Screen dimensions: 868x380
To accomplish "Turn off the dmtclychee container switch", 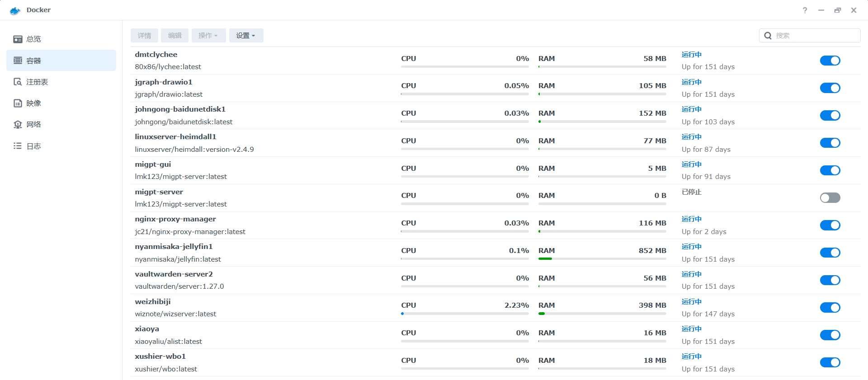I will pyautogui.click(x=830, y=61).
